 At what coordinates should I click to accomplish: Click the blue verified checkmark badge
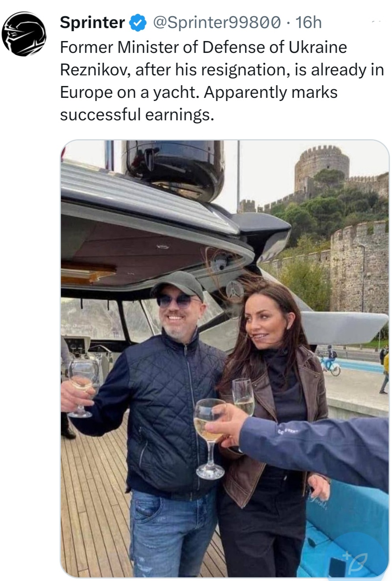[x=138, y=22]
